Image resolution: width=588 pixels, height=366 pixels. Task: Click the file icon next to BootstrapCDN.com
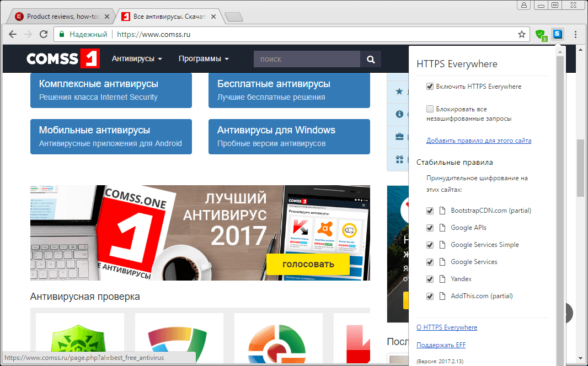[x=442, y=211]
